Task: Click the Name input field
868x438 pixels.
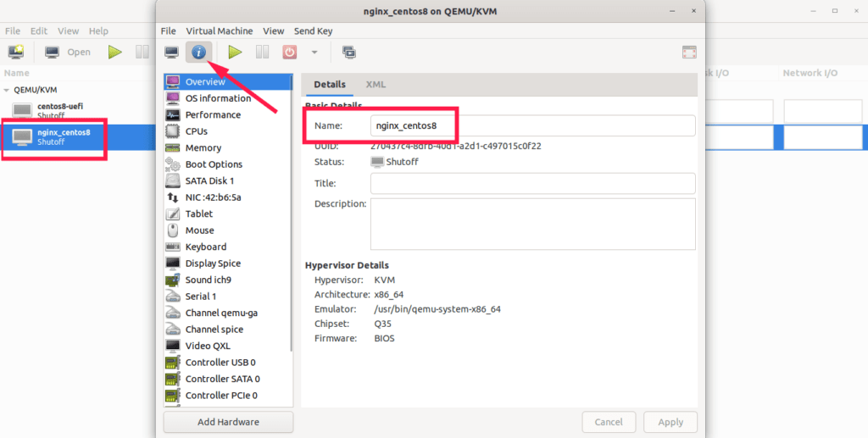Action: [532, 125]
